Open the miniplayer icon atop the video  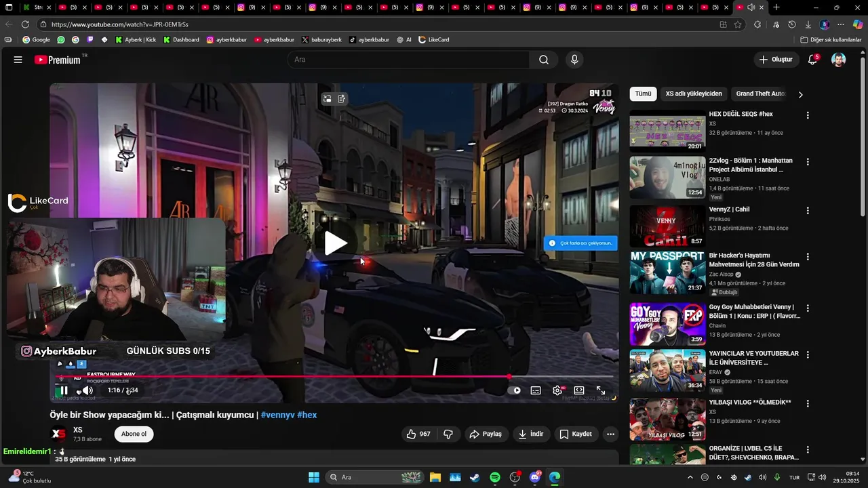[x=327, y=99]
